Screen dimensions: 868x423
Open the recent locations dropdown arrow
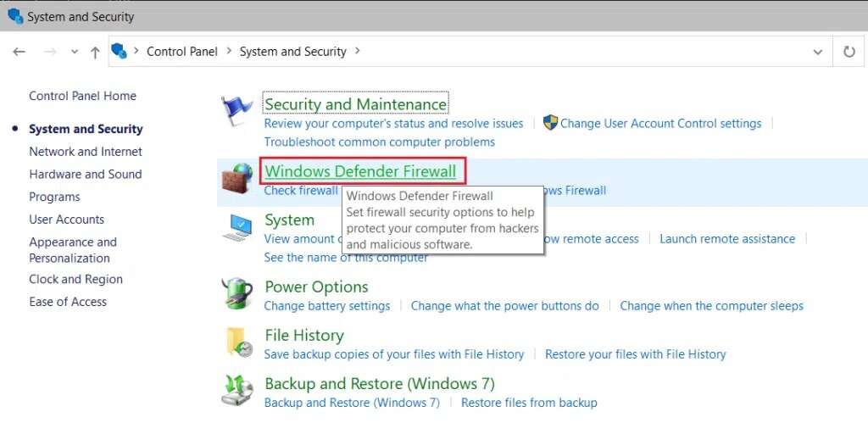[75, 52]
